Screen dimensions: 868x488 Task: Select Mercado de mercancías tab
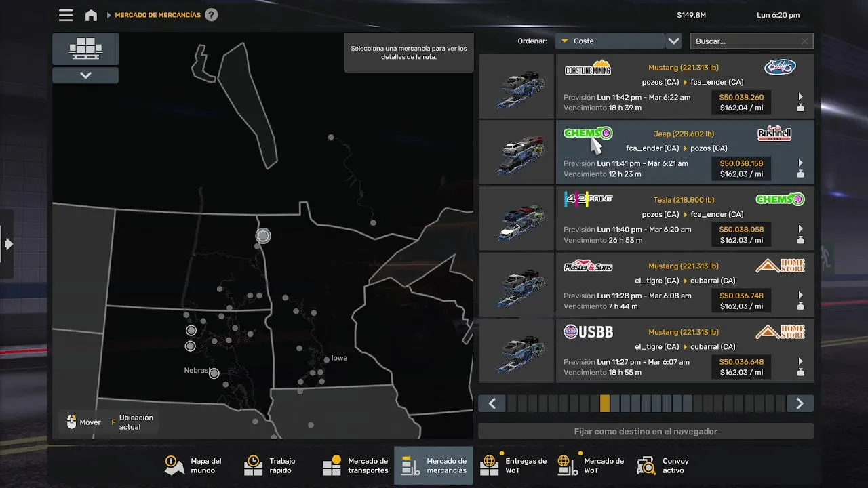434,466
